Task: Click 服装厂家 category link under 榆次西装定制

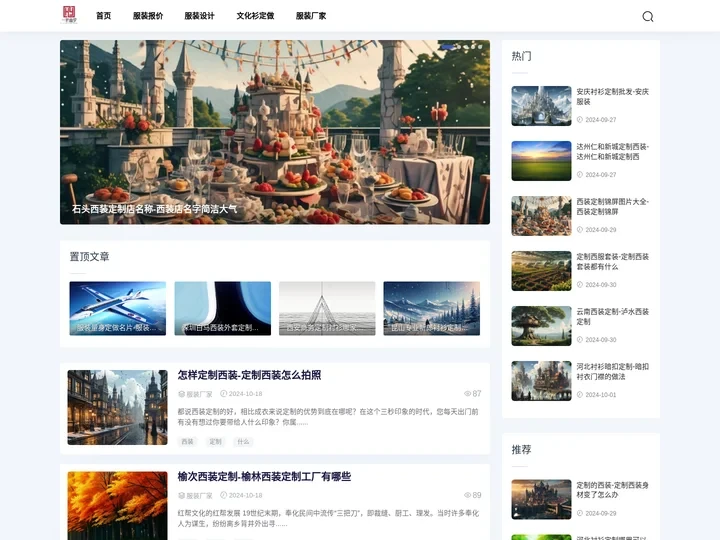Action: pyautogui.click(x=199, y=495)
